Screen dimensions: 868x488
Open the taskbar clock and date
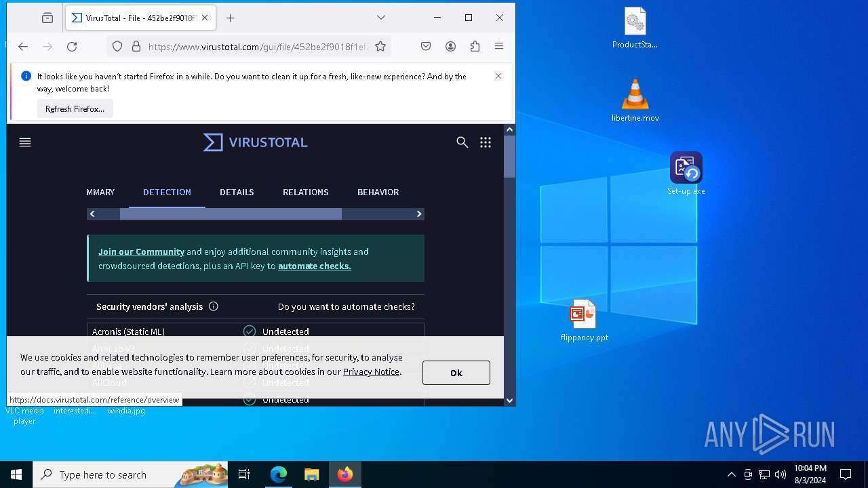(x=810, y=474)
